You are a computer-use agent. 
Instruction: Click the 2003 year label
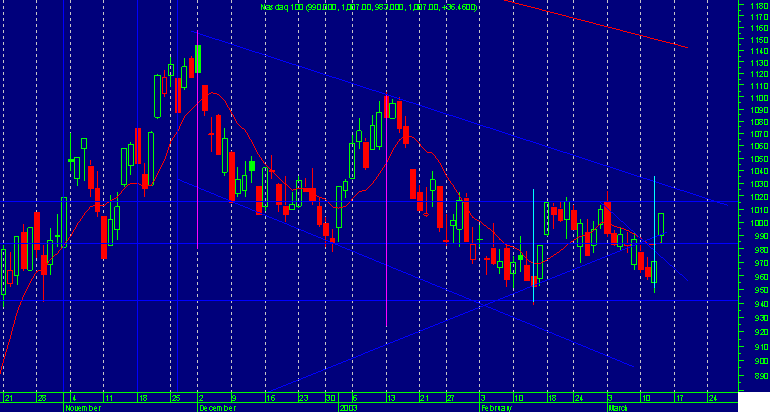350,408
